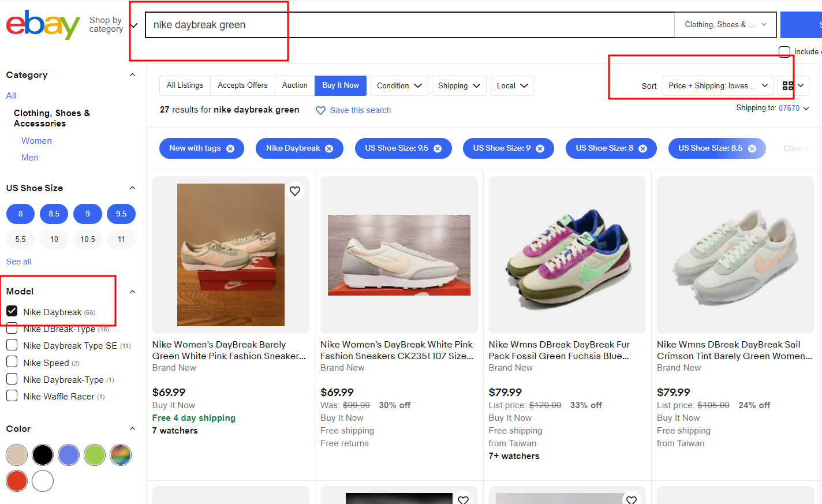The width and height of the screenshot is (822, 504).
Task: Open the Women category link
Action: click(x=36, y=141)
